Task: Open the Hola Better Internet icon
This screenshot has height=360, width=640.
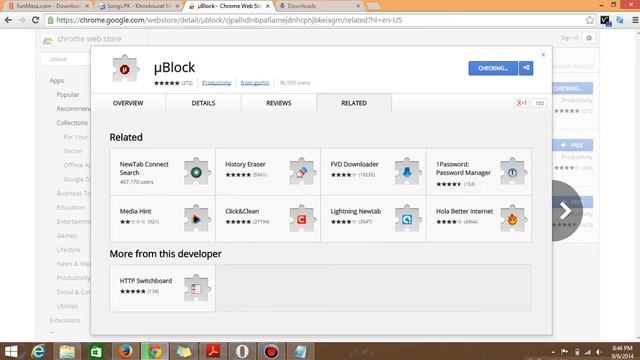Action: [x=513, y=219]
